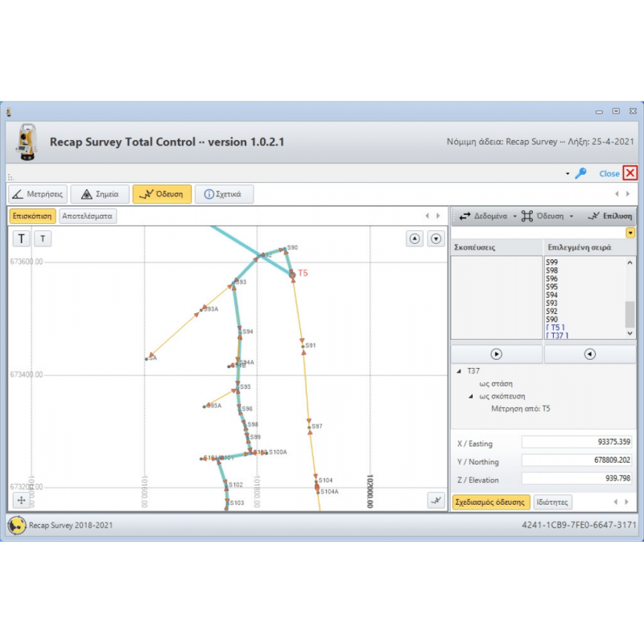
Task: Click the yellow dropdown arrow below Επίλυση
Action: 630,233
